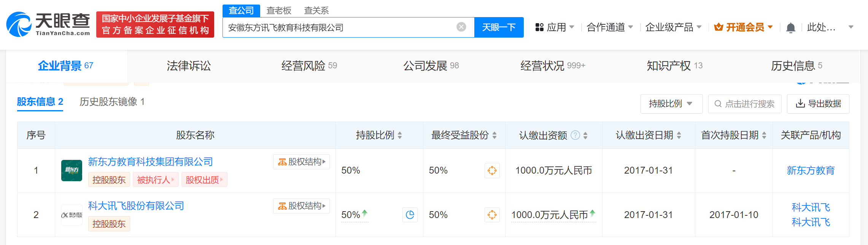Image resolution: width=868 pixels, height=245 pixels.
Task: Open 应用 dropdown menu
Action: [555, 27]
